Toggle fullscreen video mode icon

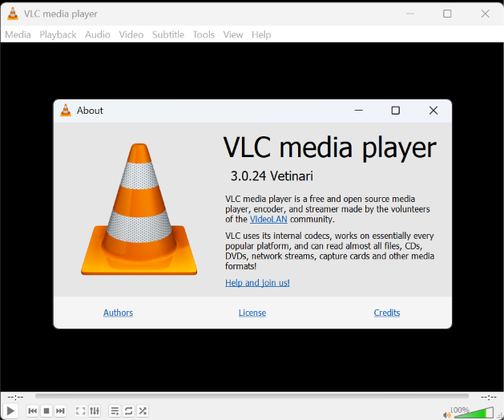(80, 410)
